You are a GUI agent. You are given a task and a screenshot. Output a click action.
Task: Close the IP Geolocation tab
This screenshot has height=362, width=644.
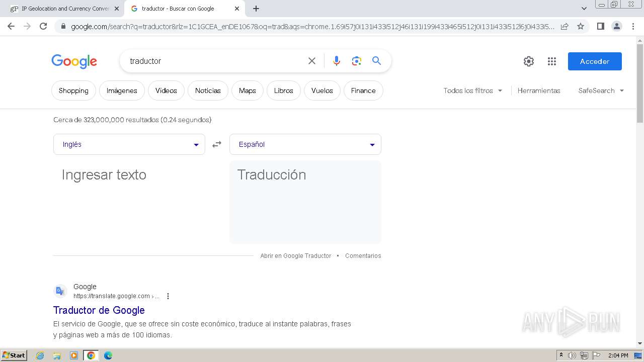[116, 9]
